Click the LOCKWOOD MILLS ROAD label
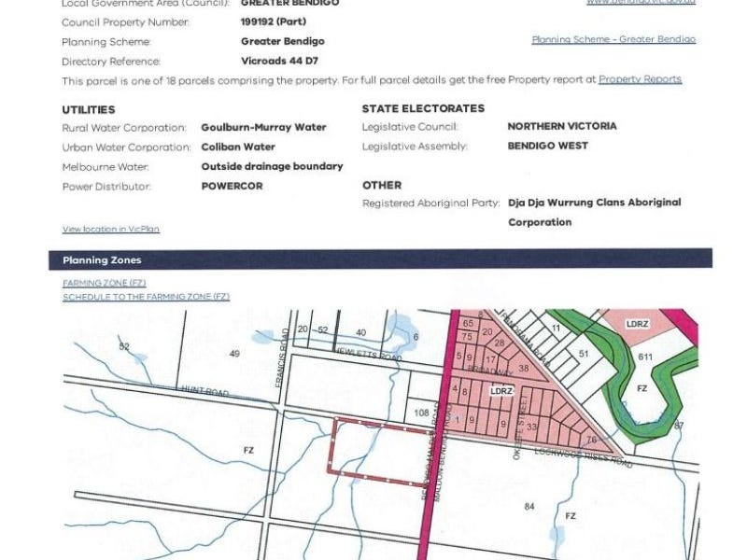Viewport: 747px width, 560px height. pos(583,456)
